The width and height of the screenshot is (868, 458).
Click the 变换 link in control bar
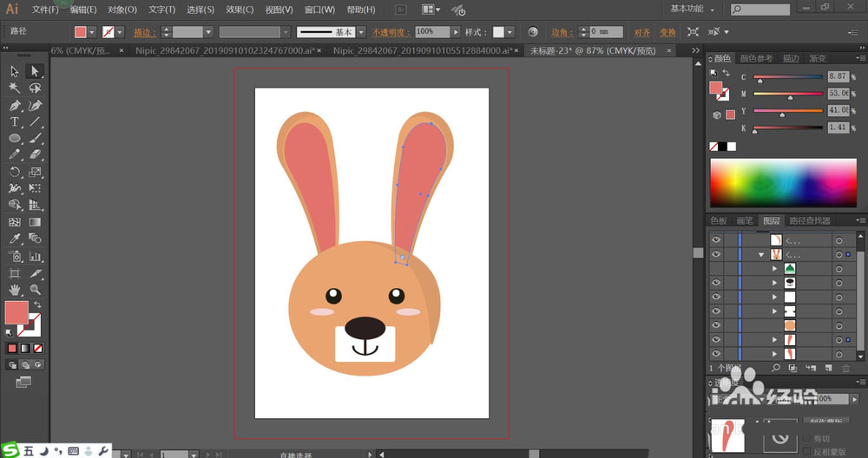(667, 32)
